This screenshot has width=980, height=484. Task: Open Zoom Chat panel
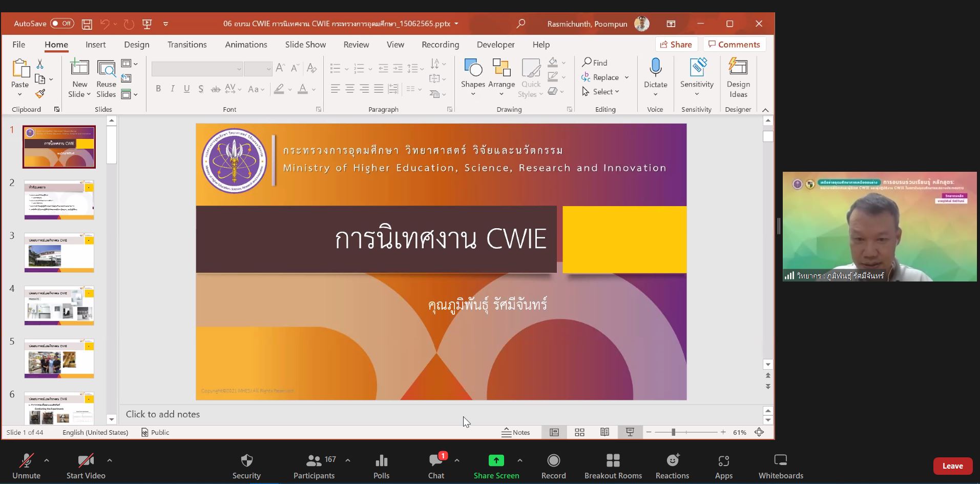click(436, 467)
